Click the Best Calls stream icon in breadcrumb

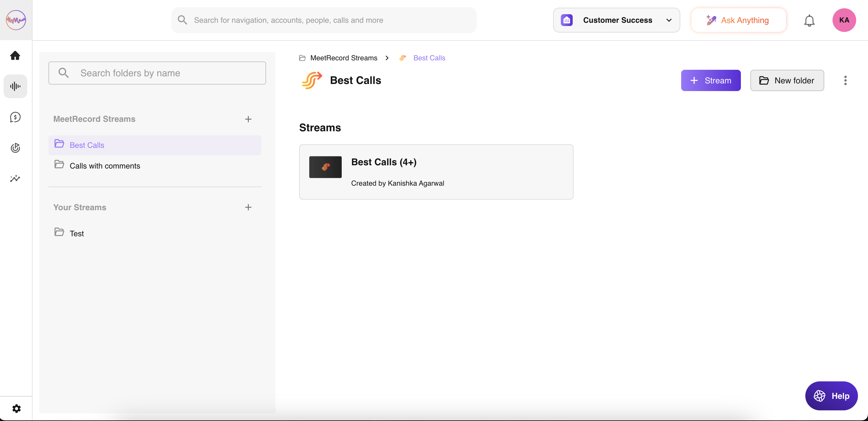[x=402, y=58]
